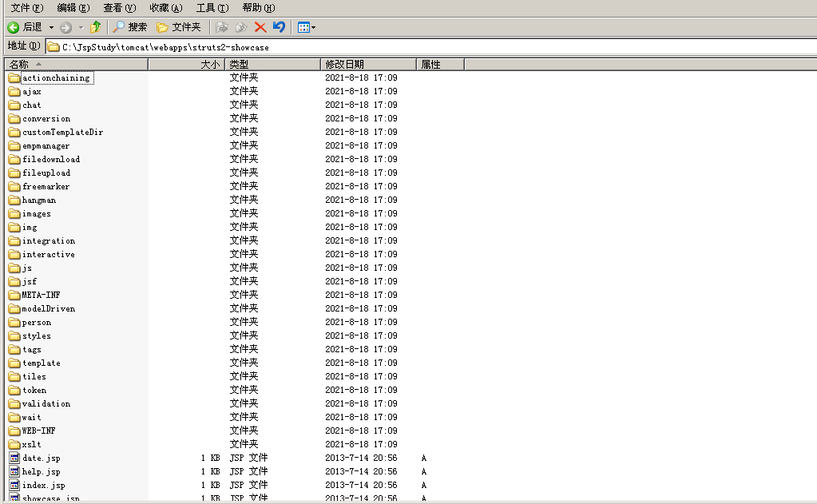This screenshot has width=817, height=504.
Task: Sort by the 修改日期 column header
Action: tap(368, 64)
